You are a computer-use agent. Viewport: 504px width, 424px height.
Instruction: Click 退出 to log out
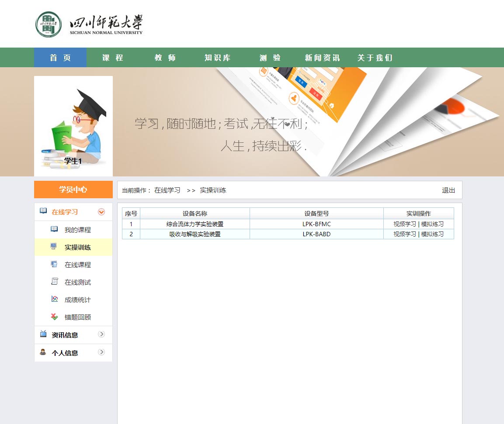[x=448, y=190]
